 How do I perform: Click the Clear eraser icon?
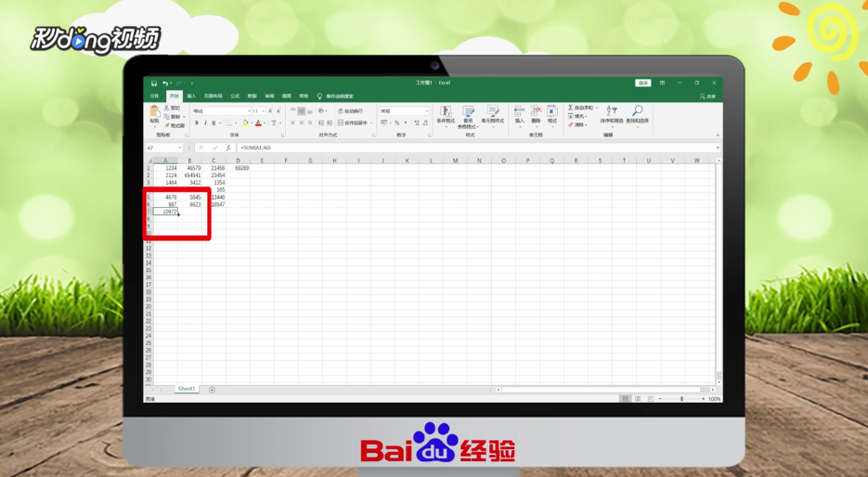(x=571, y=124)
